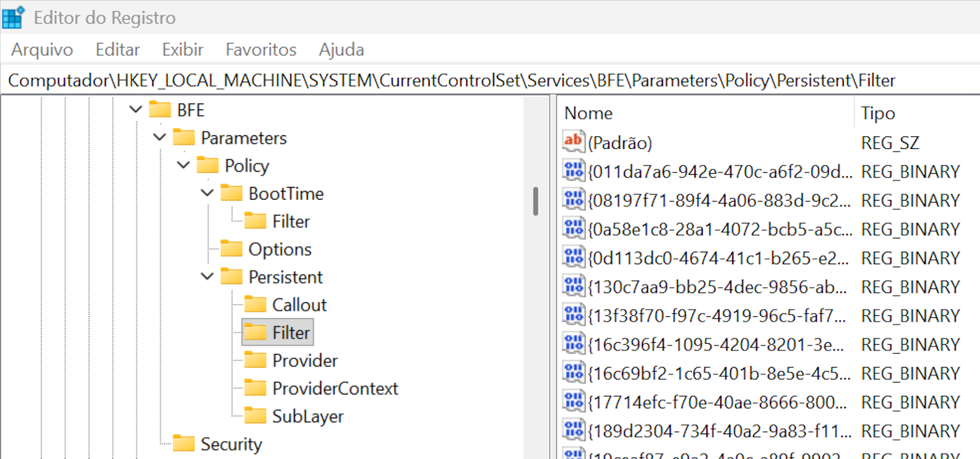Select value name {0a58e1c8-28a1-4072-bcb5-a5c...
Viewport: 980px width, 459px height.
tap(720, 229)
